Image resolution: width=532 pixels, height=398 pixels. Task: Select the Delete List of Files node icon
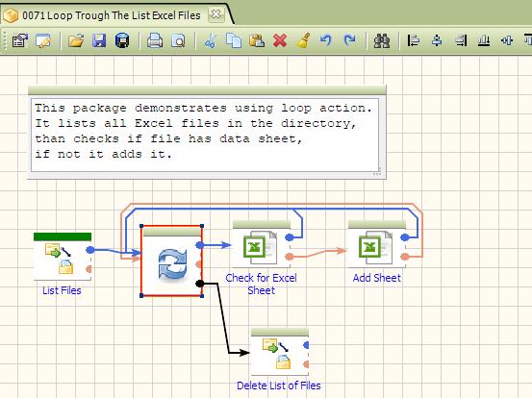pyautogui.click(x=280, y=353)
